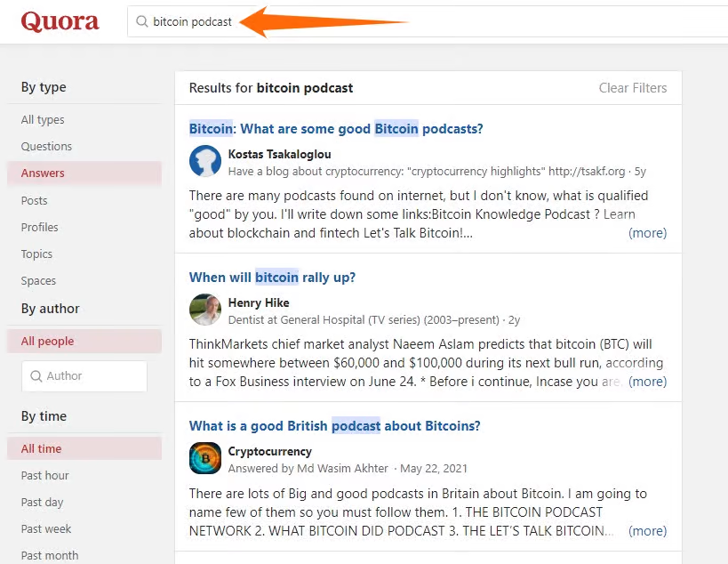Expand Henry Hike's answer via (more)
The width and height of the screenshot is (728, 564).
point(647,382)
